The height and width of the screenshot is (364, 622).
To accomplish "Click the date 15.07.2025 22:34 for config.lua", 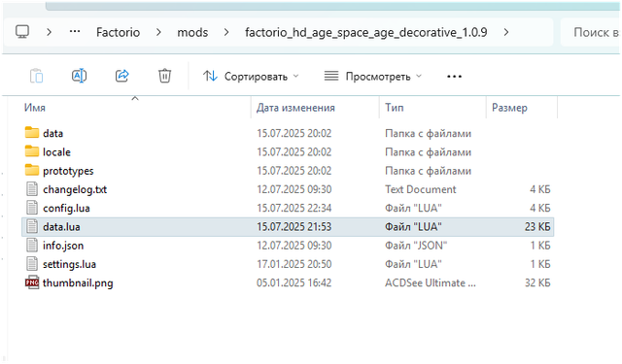I will (x=294, y=208).
